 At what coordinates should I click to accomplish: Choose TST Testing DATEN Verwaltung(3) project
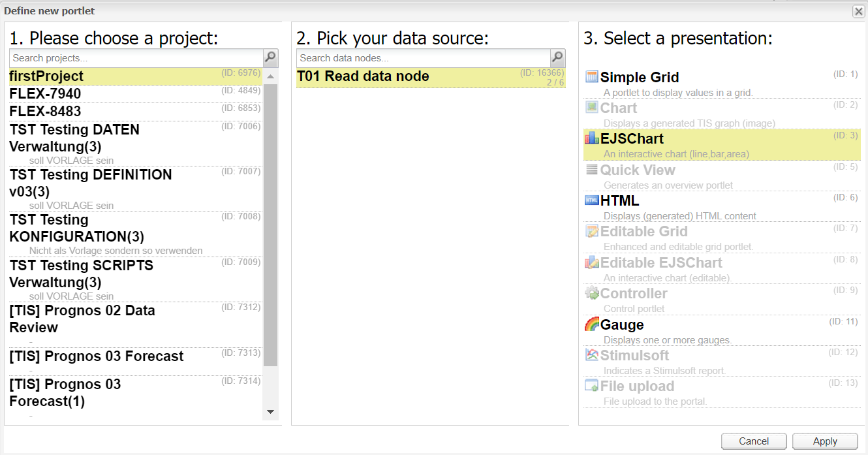pos(136,144)
